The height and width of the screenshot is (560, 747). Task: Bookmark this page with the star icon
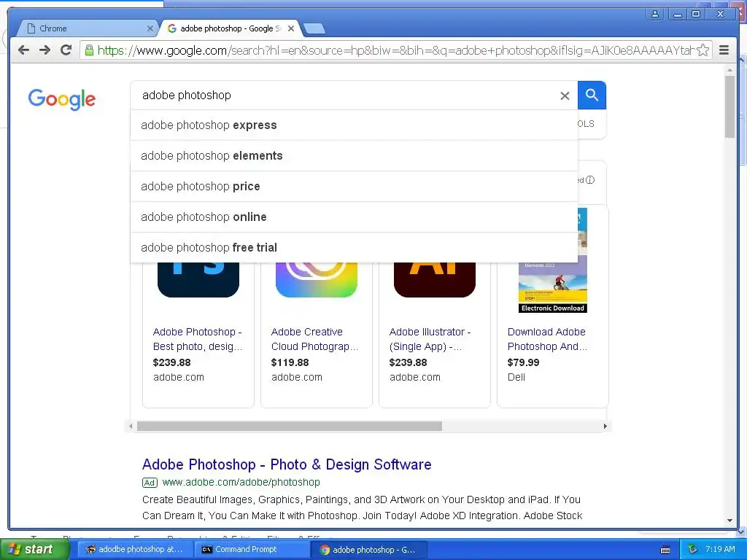pos(703,50)
